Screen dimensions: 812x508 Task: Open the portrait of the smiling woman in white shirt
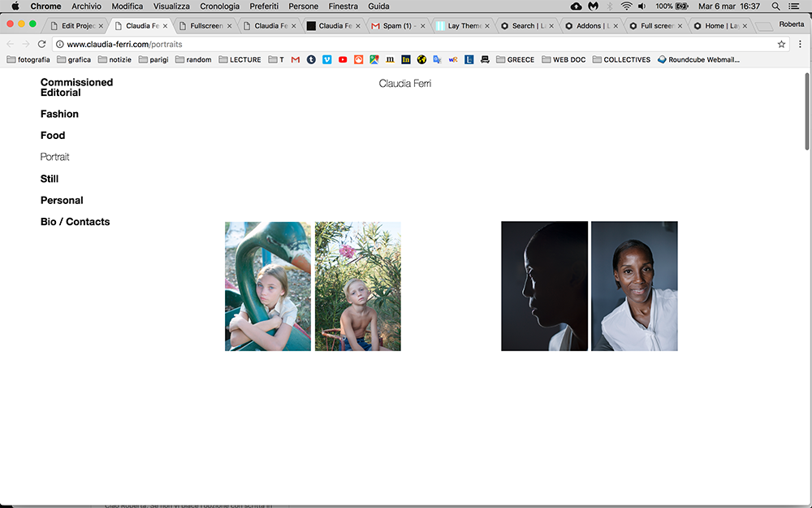pyautogui.click(x=634, y=286)
